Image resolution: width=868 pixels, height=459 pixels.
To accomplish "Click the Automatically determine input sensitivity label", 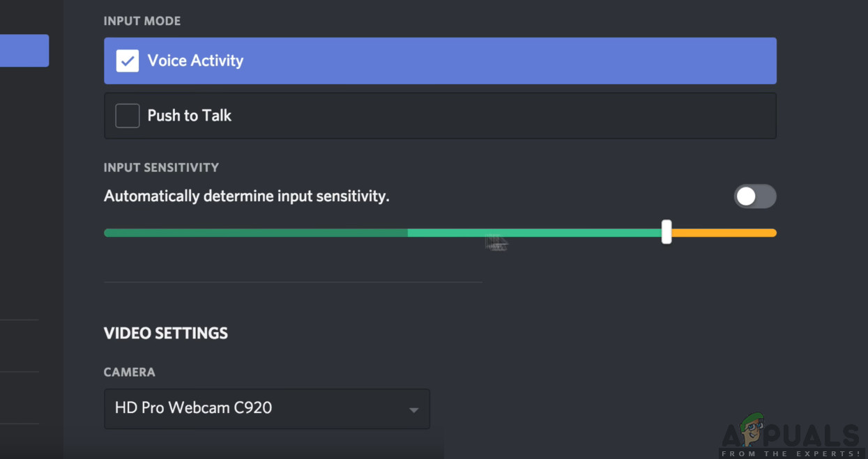I will (246, 196).
